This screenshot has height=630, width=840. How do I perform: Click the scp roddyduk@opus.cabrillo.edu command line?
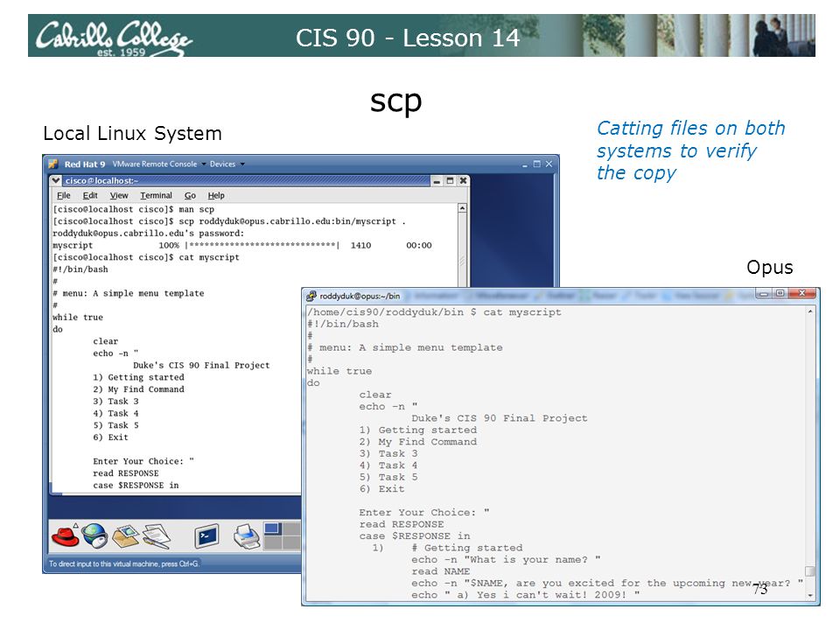pos(228,221)
